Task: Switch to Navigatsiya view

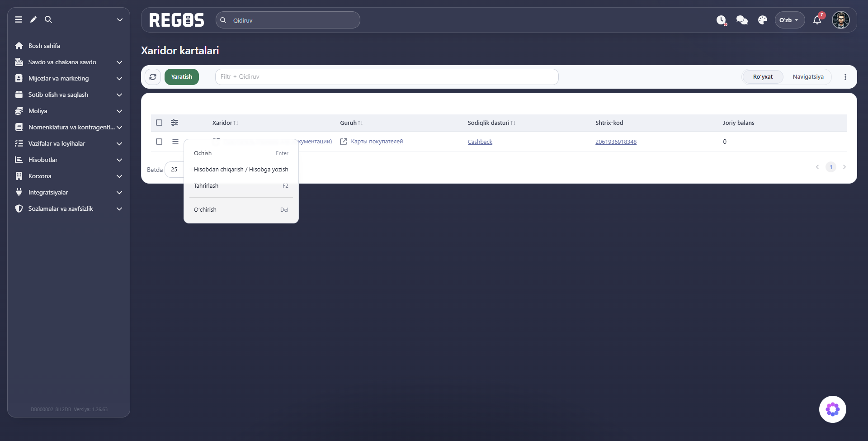Action: [x=808, y=77]
